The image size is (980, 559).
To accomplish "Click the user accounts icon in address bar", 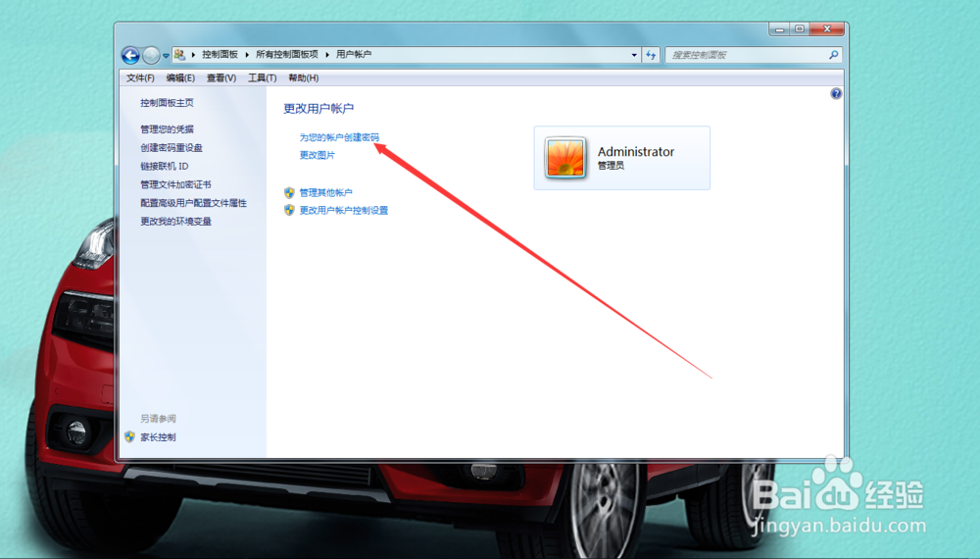I will [180, 54].
